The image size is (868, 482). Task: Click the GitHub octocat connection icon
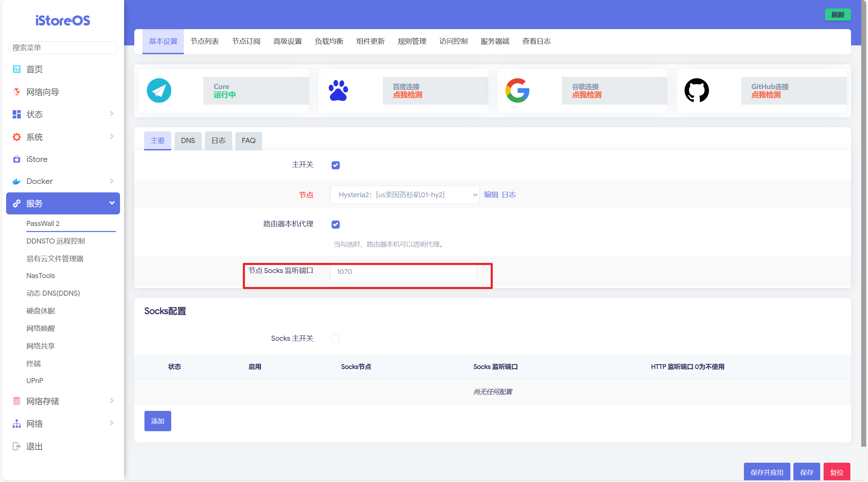pyautogui.click(x=696, y=90)
